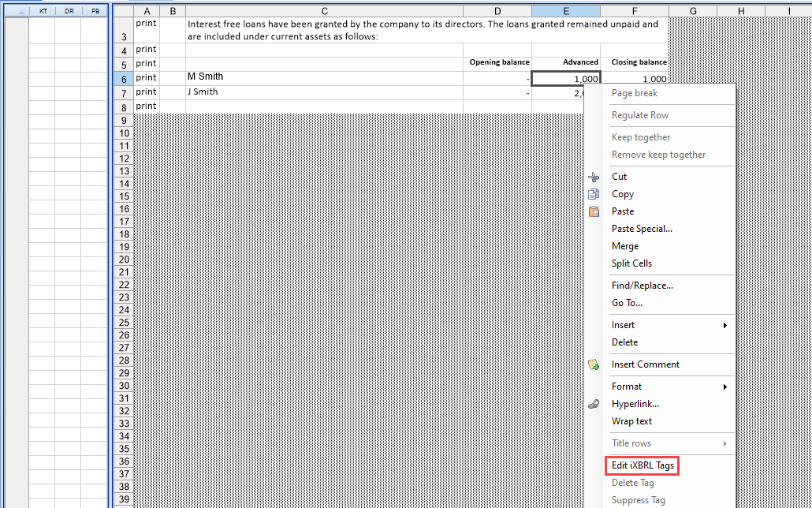
Task: Click J Smith opening balance dash cell
Action: 497,92
